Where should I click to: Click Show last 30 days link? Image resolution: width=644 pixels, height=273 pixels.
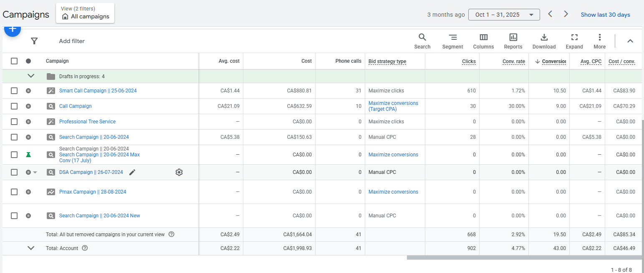coord(605,15)
